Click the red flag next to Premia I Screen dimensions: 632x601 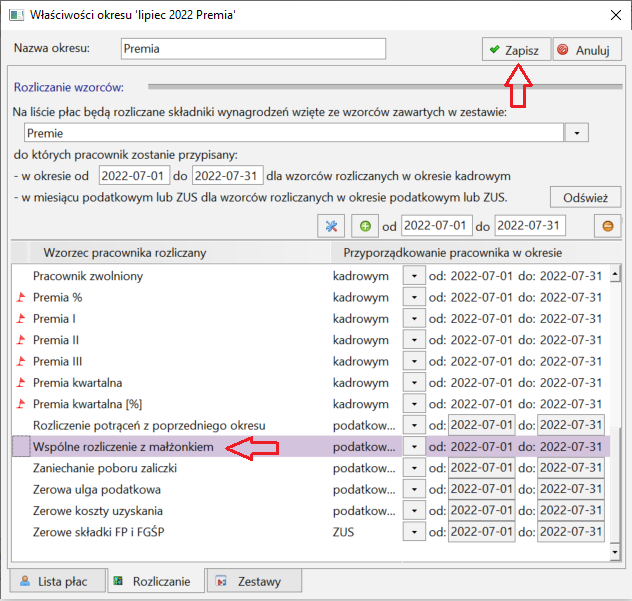pyautogui.click(x=21, y=319)
